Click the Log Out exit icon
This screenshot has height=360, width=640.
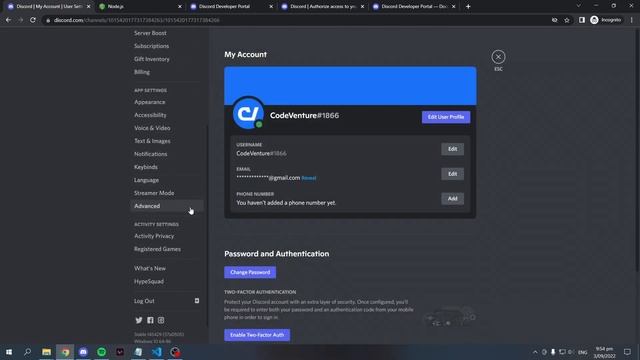pyautogui.click(x=197, y=301)
